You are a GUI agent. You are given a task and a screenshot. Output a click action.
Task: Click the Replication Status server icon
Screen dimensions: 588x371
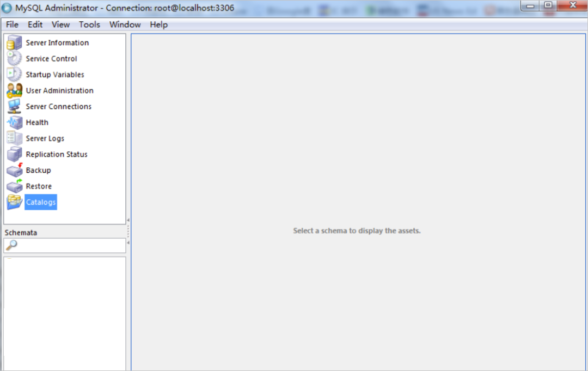point(14,154)
